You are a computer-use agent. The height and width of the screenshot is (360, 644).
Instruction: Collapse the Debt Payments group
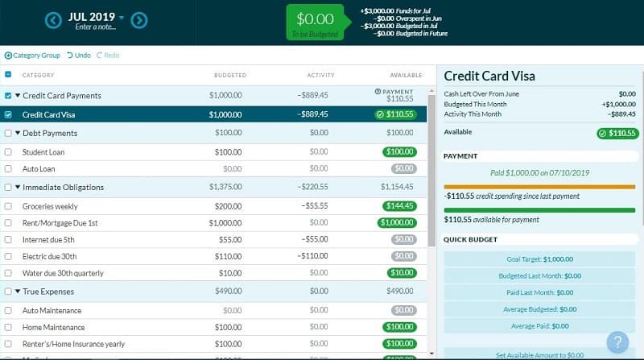tap(18, 133)
